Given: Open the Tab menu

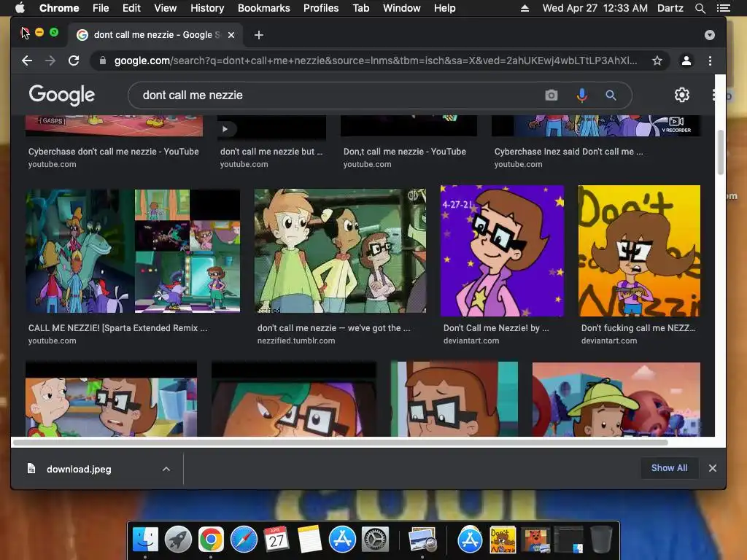Looking at the screenshot, I should (361, 7).
